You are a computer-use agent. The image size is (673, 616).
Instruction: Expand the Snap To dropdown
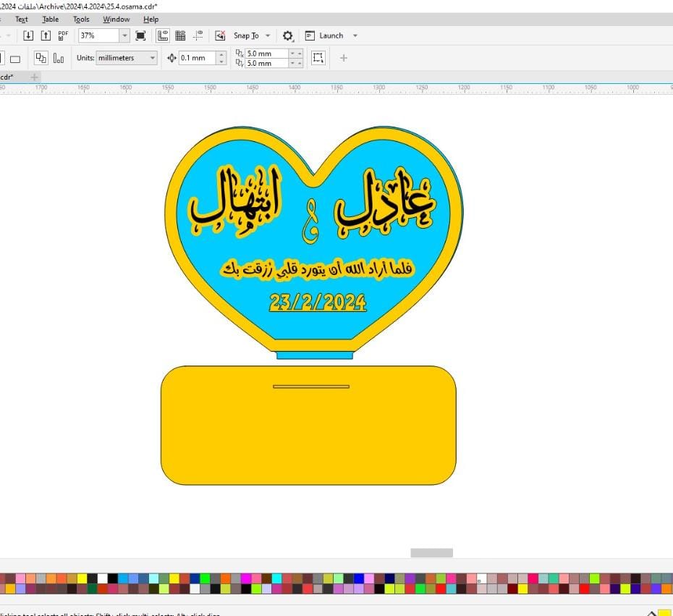coord(268,35)
